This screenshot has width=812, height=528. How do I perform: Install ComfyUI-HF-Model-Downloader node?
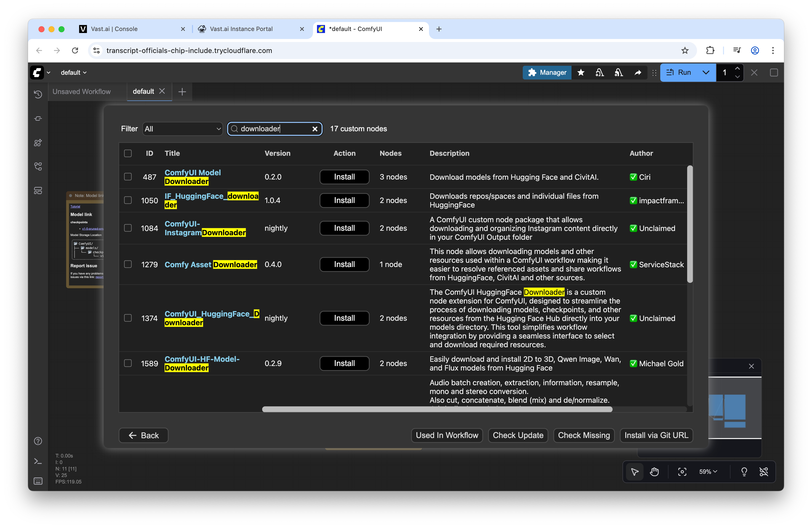tap(344, 363)
